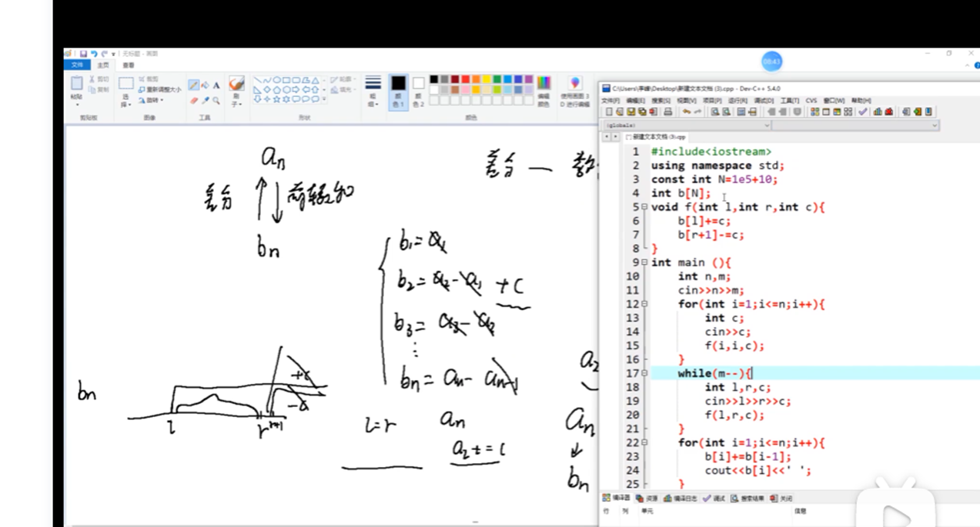This screenshot has width=980, height=527.
Task: Click Edit with Paint 3D icon
Action: (575, 82)
